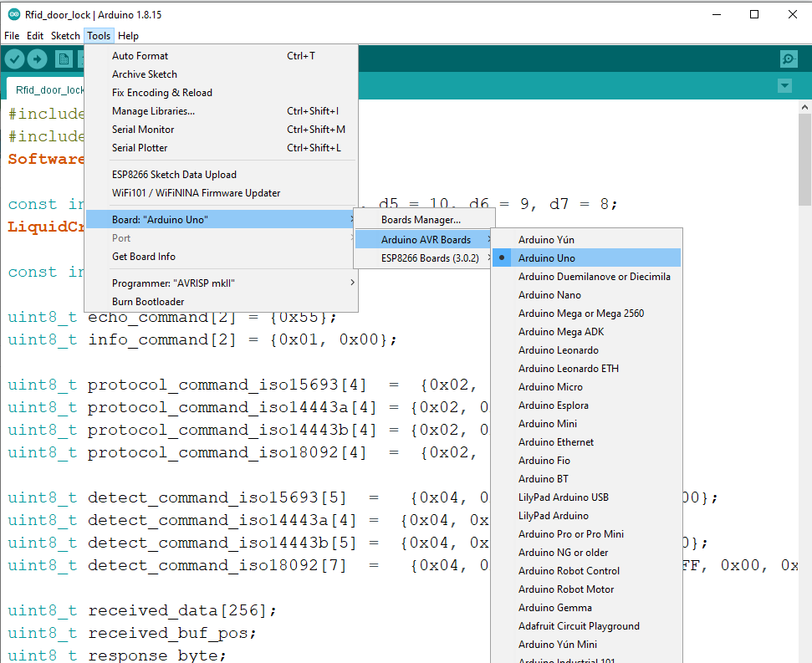The height and width of the screenshot is (663, 812).
Task: Click the editor vertical scrollbar thumb
Action: 804,160
